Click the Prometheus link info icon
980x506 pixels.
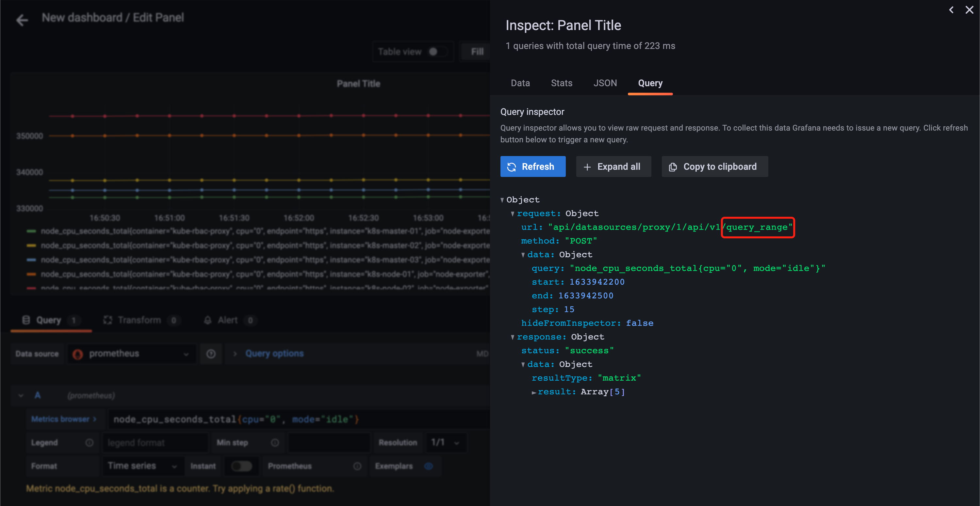pyautogui.click(x=357, y=466)
